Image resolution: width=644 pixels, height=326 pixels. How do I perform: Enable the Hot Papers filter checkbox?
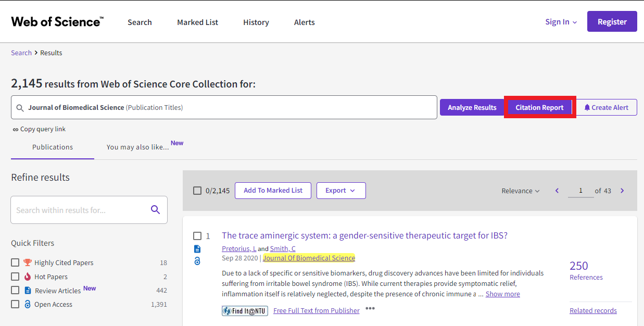point(15,277)
